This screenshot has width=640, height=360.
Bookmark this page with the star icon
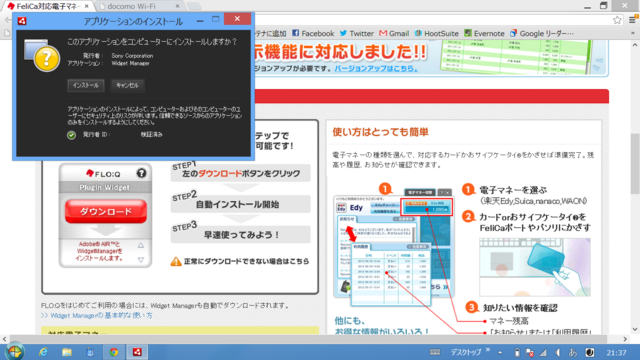[x=617, y=20]
